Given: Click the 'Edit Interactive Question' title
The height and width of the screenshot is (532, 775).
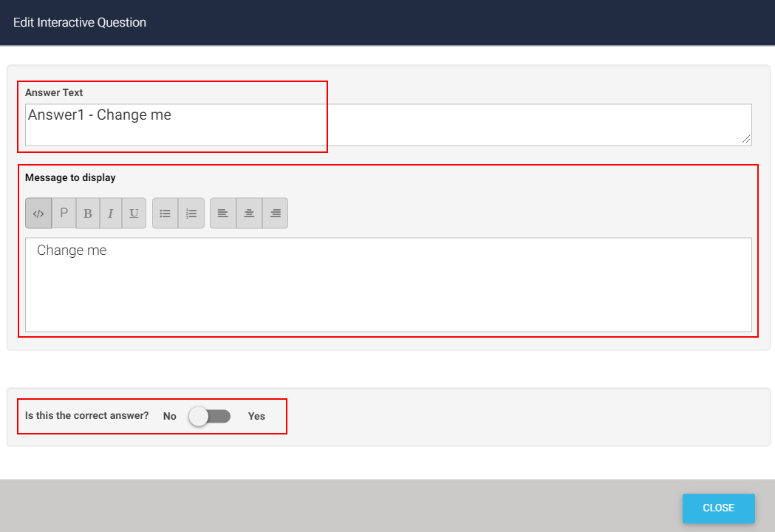Looking at the screenshot, I should pos(80,22).
